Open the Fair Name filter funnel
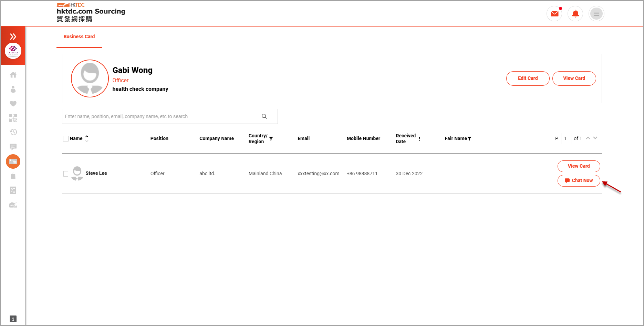The height and width of the screenshot is (326, 644). click(x=469, y=138)
